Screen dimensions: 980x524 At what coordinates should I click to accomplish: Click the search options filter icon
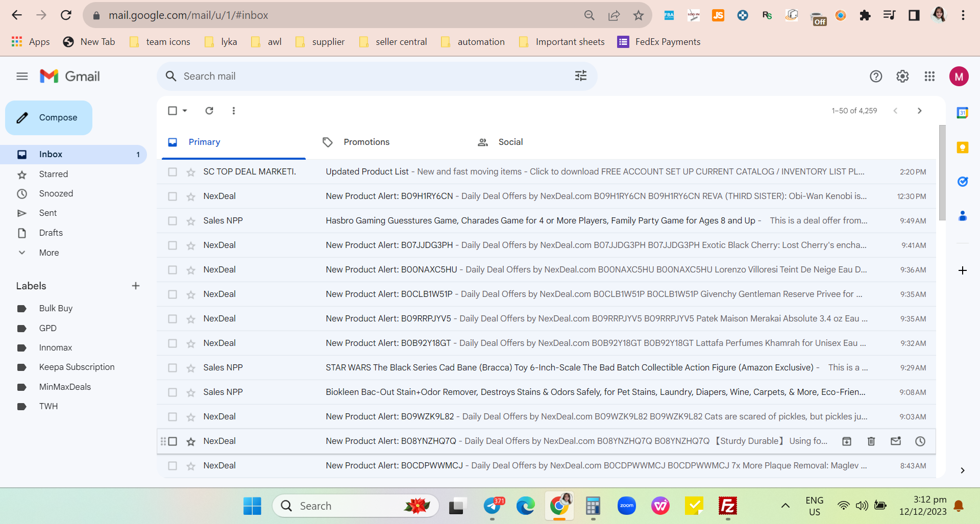click(581, 76)
